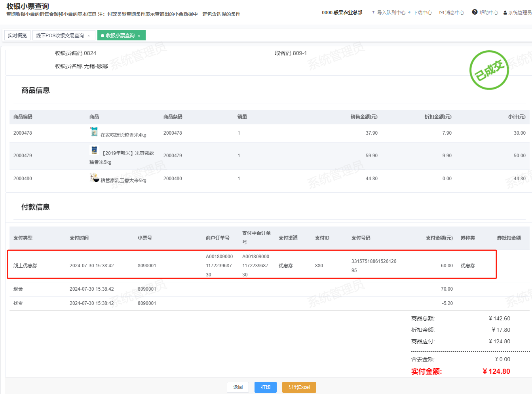Viewport: 532px width, 394px height.
Task: Click the 粮管家乳玉香大米5kg product image
Action: click(94, 177)
